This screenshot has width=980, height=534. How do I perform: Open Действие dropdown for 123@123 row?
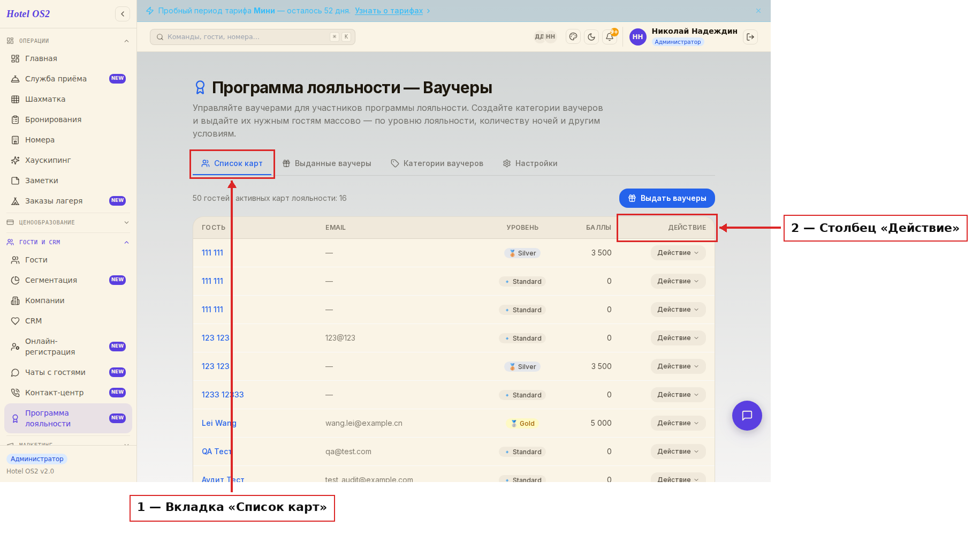pos(678,338)
